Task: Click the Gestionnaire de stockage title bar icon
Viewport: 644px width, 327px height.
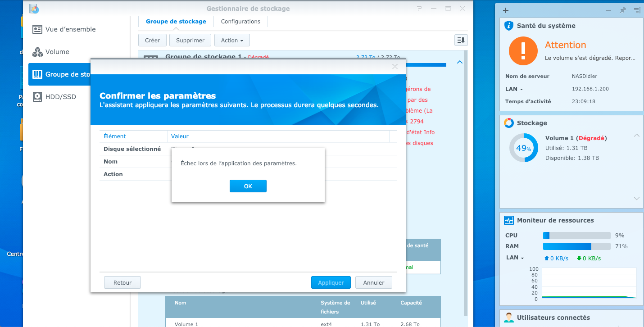Action: coord(34,9)
